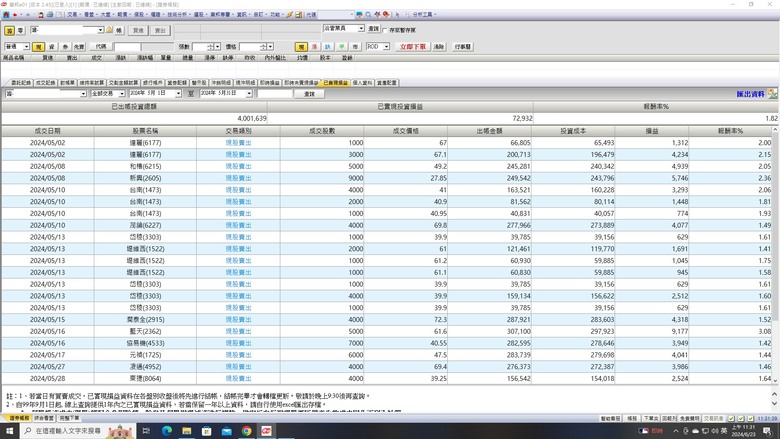
Task: Click the printer icon in the toolbar
Action: point(50,15)
